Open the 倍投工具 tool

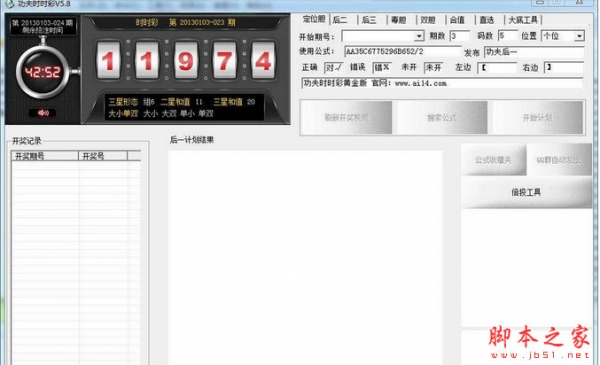tap(526, 192)
